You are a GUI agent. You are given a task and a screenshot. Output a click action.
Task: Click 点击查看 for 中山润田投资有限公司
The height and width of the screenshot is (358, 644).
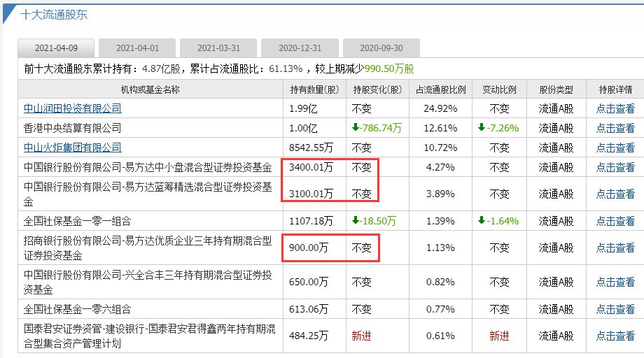coord(615,108)
